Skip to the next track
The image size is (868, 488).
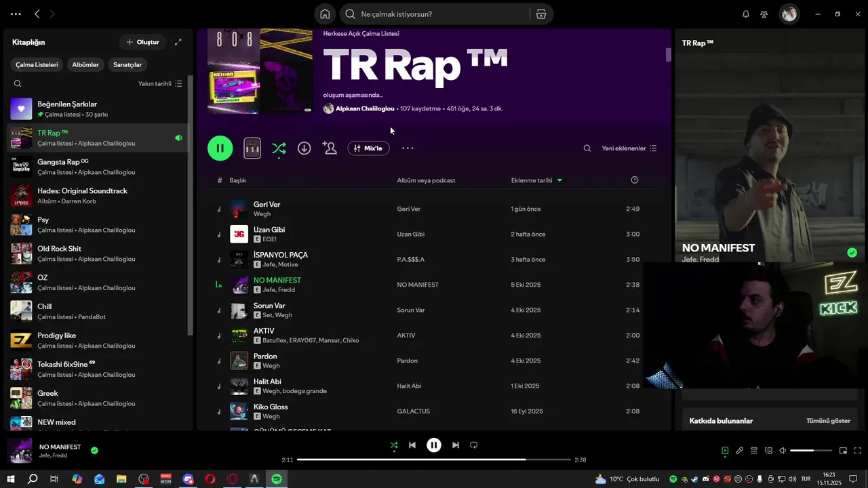[456, 445]
